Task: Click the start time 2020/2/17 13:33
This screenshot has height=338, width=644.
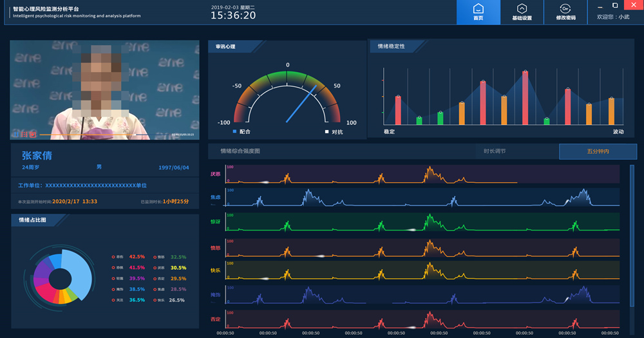Action: click(x=75, y=202)
